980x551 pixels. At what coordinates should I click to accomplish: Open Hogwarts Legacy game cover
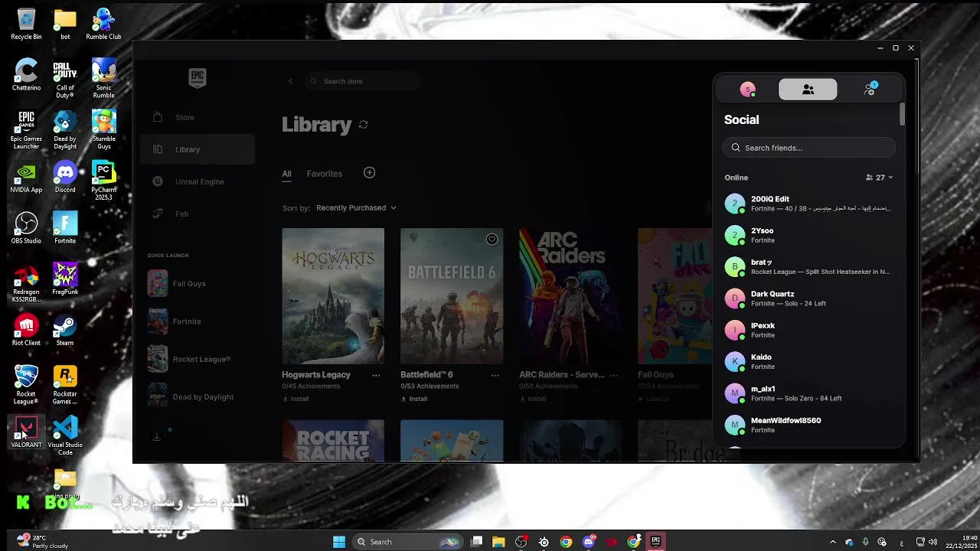coord(333,296)
